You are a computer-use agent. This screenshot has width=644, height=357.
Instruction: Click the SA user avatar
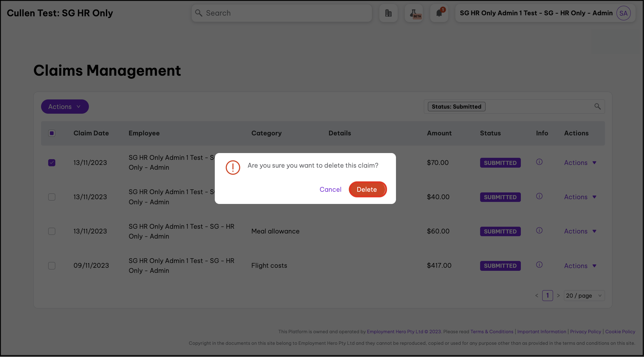pos(623,13)
